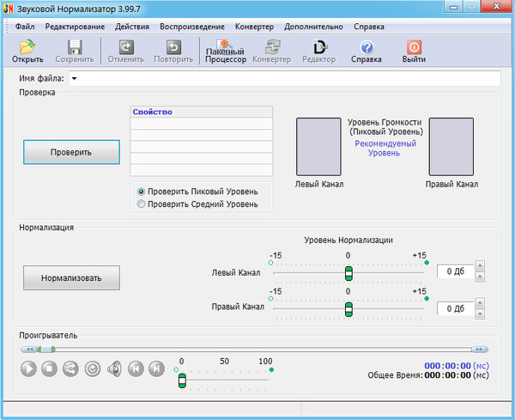Select Проверить Пиковый Уровень radio option

pos(142,191)
